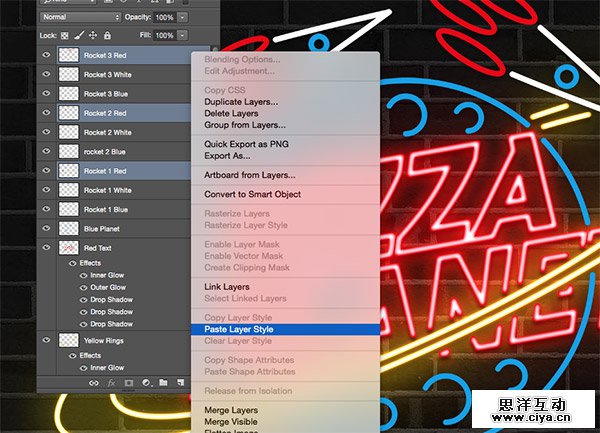Hide the Outer Glow effect
Viewport: 600px width, 433px height.
[x=71, y=288]
